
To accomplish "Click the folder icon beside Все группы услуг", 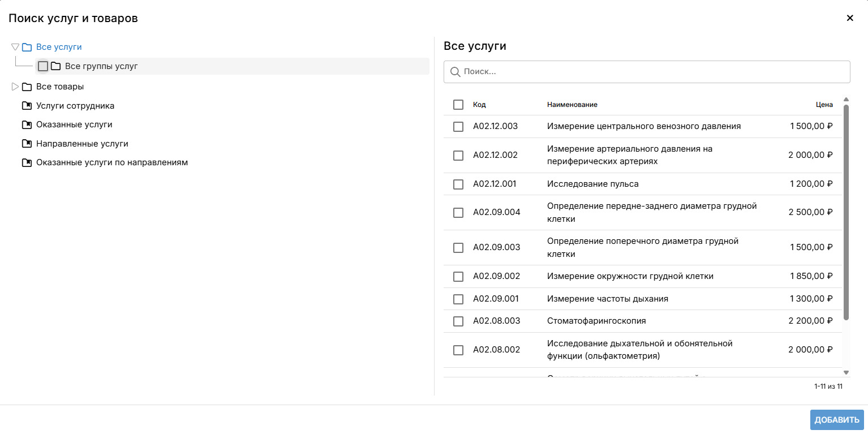I will pos(55,66).
